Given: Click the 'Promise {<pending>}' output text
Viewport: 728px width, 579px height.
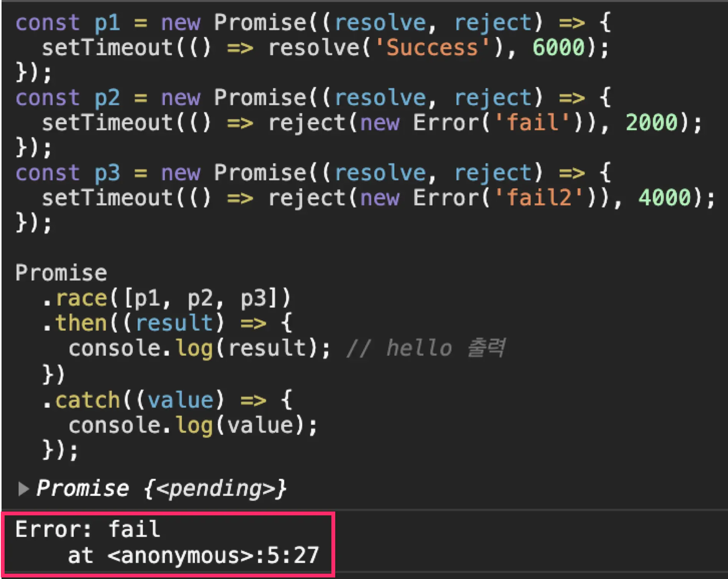Looking at the screenshot, I should tap(161, 489).
